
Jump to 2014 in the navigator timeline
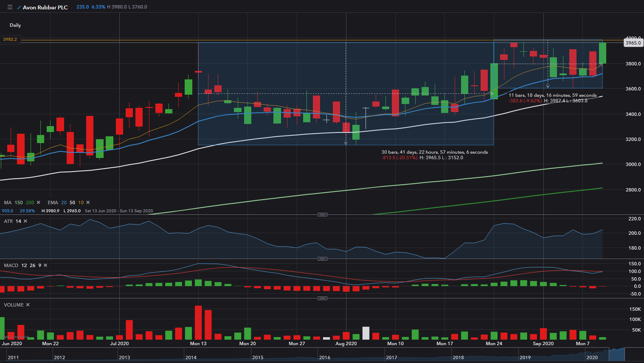pos(191,357)
